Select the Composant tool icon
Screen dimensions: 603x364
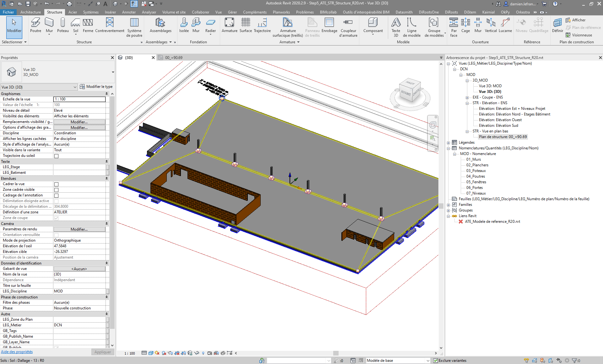(373, 23)
